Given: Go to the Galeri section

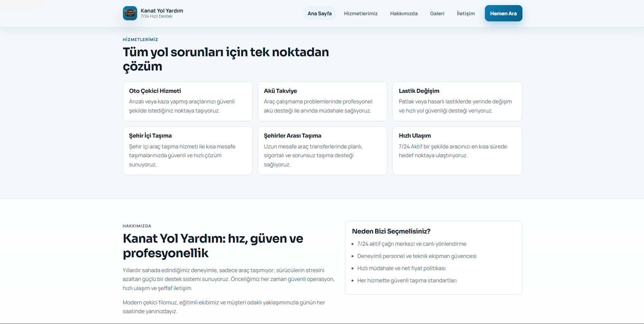Looking at the screenshot, I should [437, 14].
